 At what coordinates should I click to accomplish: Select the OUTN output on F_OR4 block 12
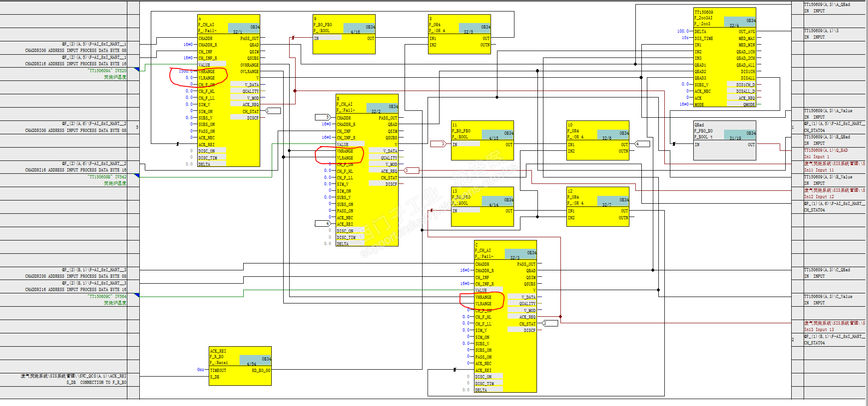tap(623, 218)
